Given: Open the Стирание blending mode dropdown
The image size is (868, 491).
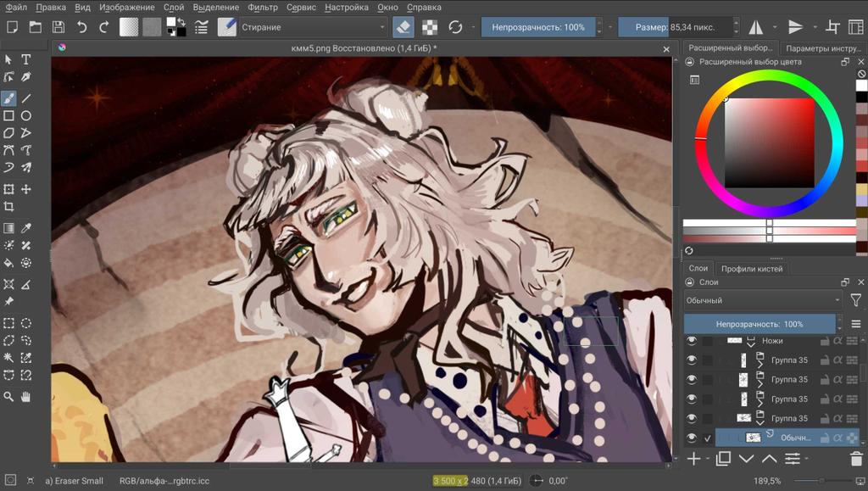Looking at the screenshot, I should click(313, 27).
